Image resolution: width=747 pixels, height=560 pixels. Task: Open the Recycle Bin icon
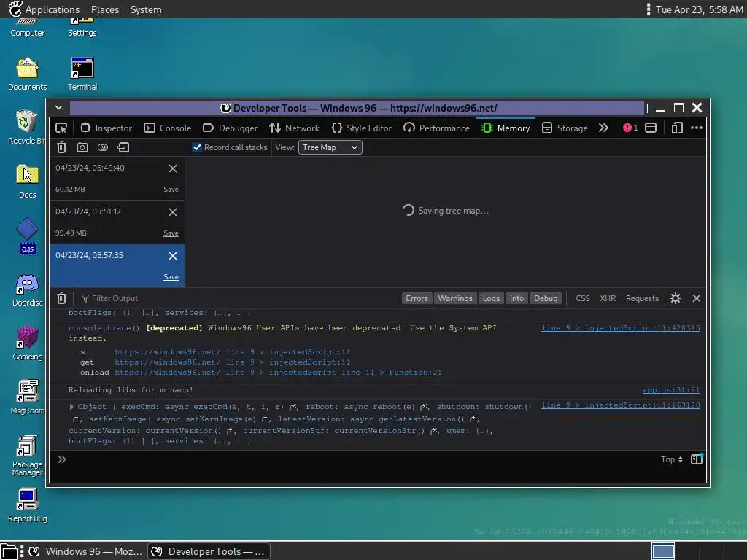27,128
